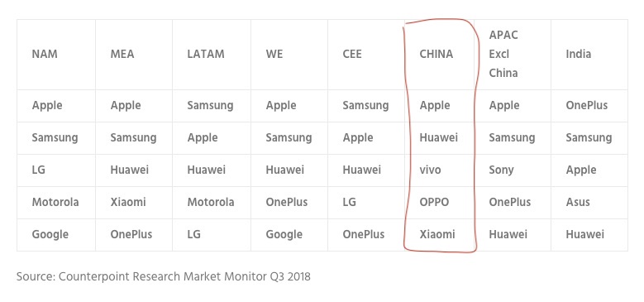Click Motorola in the LATAM column
The width and height of the screenshot is (644, 302).
211,202
